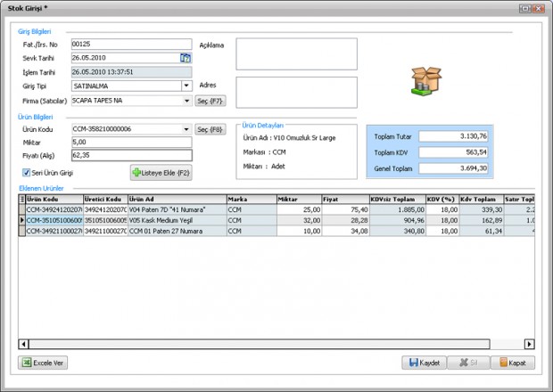Click the grid row selector corner icon

(x=22, y=200)
